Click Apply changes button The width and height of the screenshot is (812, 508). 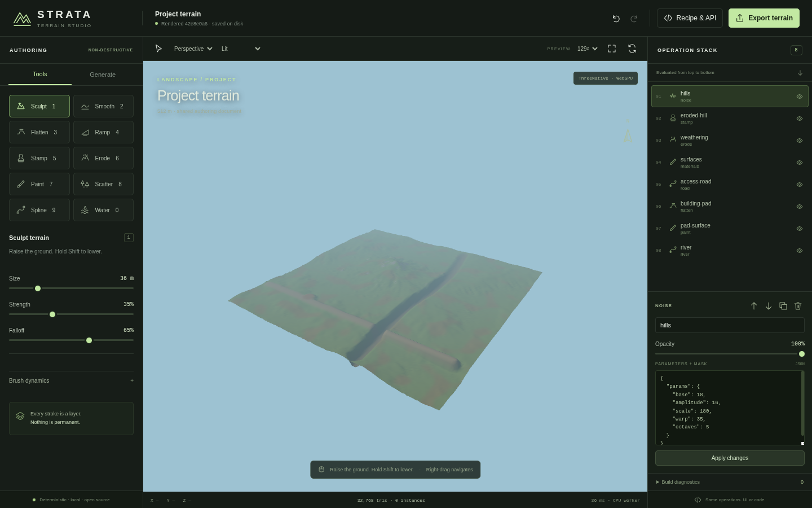click(730, 458)
